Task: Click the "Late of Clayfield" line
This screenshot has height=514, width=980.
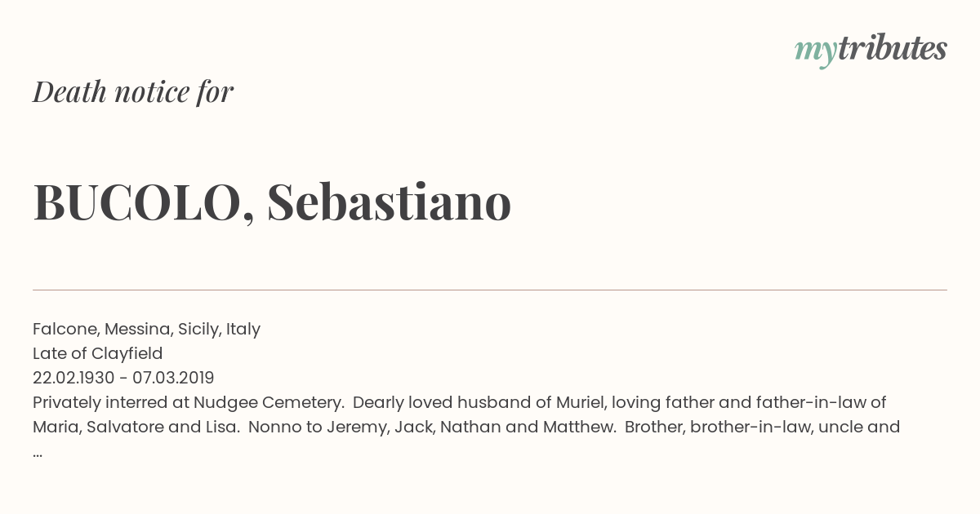Action: (x=98, y=354)
